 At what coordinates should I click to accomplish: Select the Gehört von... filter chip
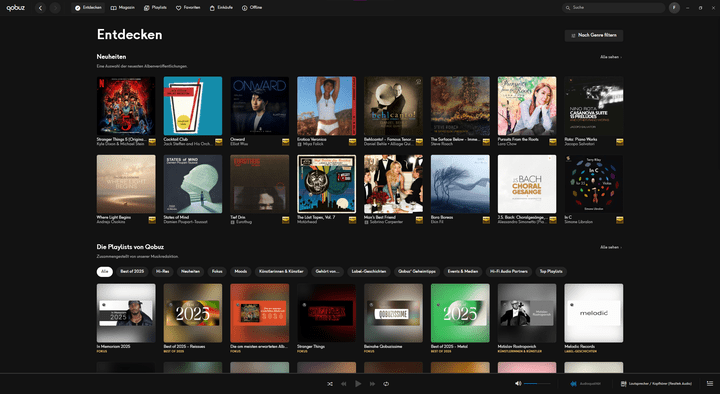coord(327,271)
